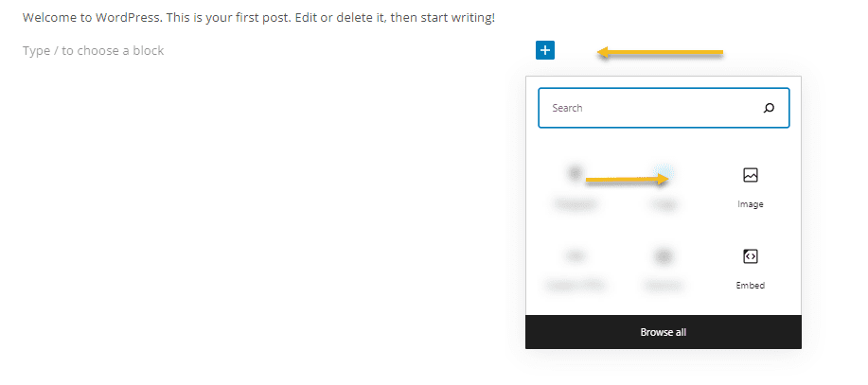
Task: Click the white plus sign inside blue square
Action: coord(544,50)
